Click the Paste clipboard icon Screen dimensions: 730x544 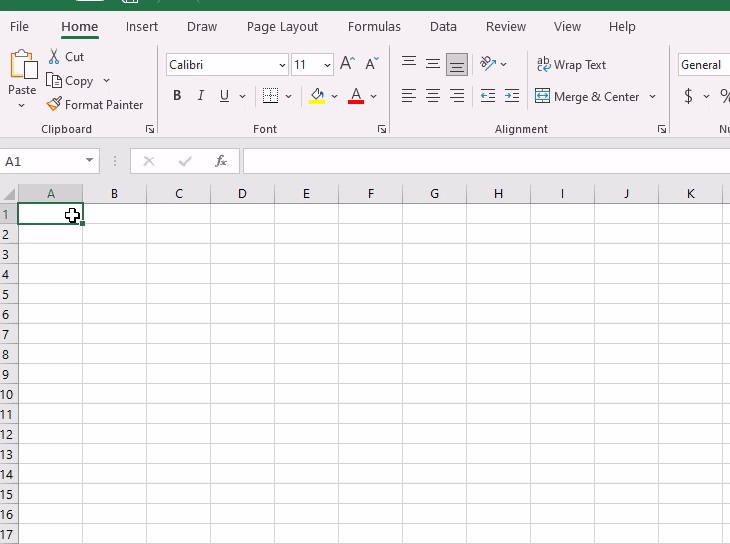pyautogui.click(x=23, y=64)
